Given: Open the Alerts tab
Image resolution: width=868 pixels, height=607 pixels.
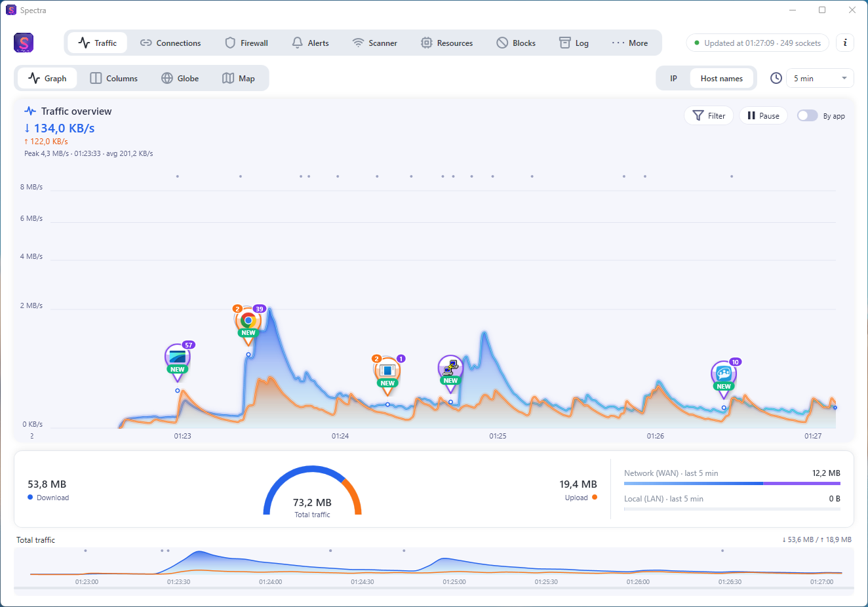Looking at the screenshot, I should 311,43.
